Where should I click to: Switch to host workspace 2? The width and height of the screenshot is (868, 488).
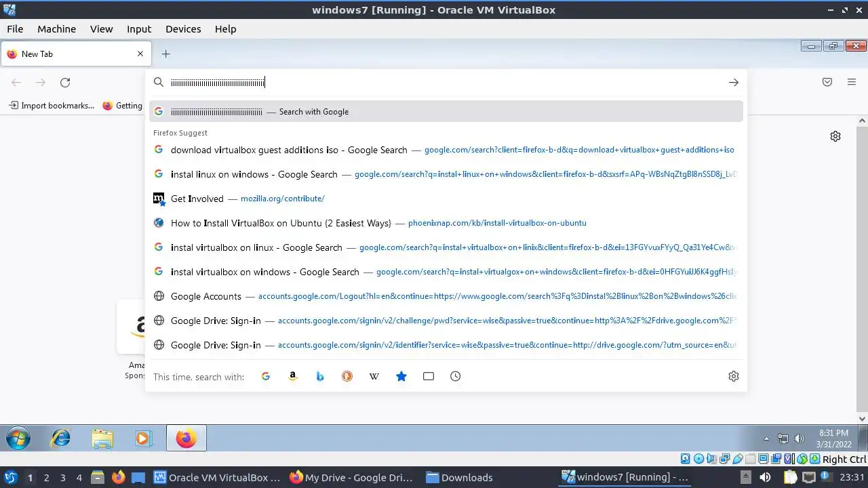point(46,478)
